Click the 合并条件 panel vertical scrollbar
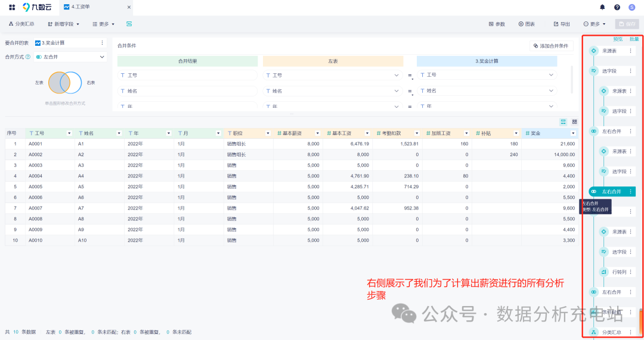This screenshot has height=340, width=644. click(x=572, y=80)
